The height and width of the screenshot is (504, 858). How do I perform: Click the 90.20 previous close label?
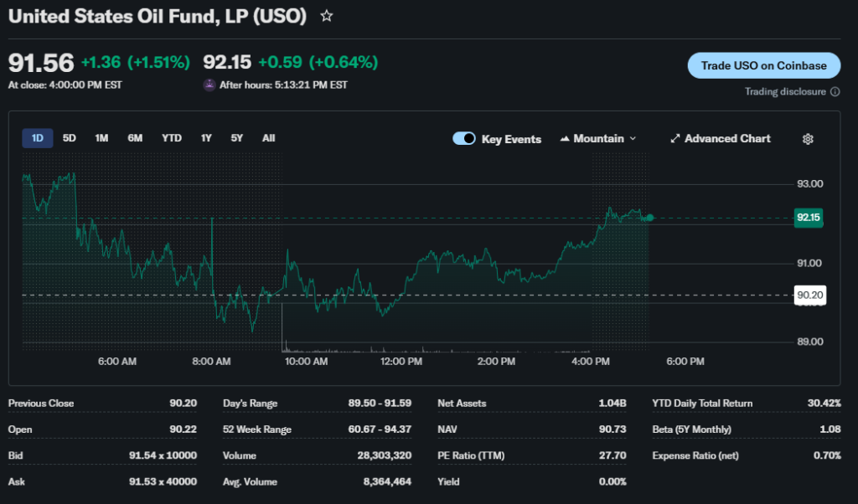point(808,295)
